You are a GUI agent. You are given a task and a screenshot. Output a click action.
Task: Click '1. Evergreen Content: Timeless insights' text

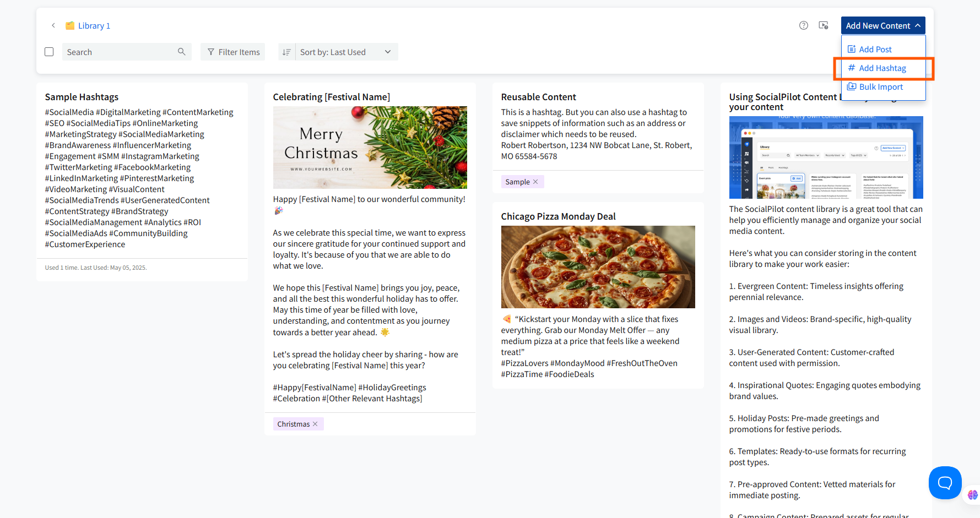816,286
